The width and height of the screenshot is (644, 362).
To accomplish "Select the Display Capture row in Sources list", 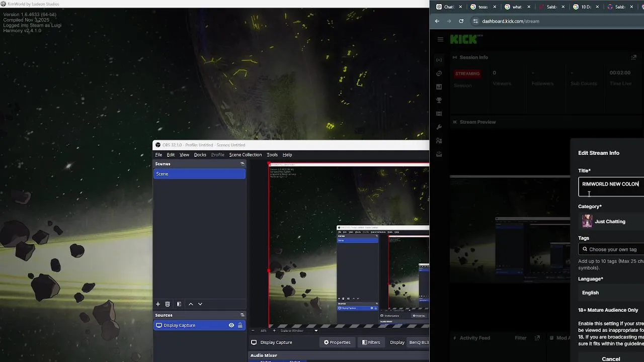I will tap(199, 325).
